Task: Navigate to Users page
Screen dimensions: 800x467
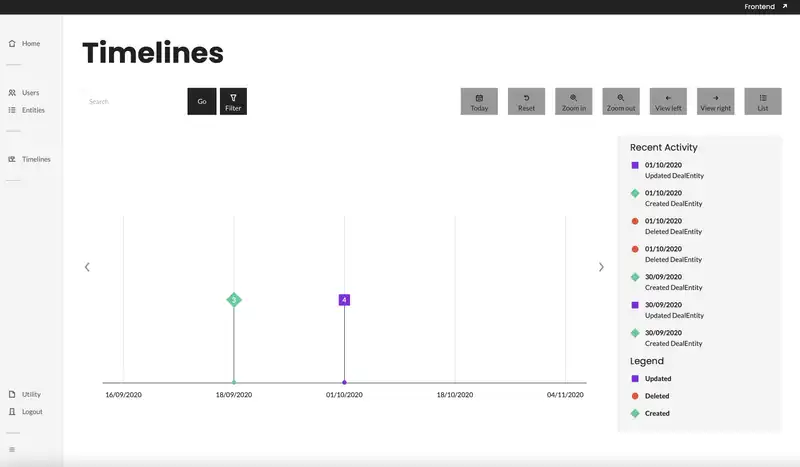Action: (x=30, y=93)
